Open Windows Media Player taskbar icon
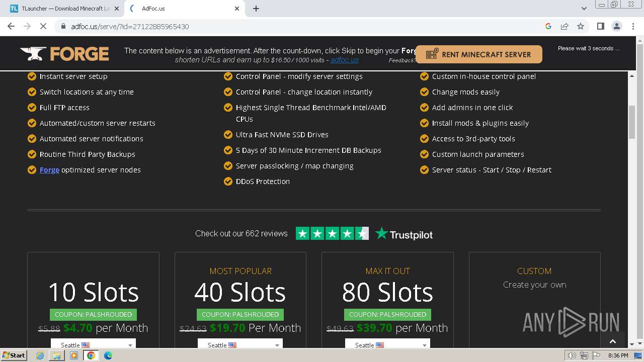The image size is (644, 362). pos(74,355)
